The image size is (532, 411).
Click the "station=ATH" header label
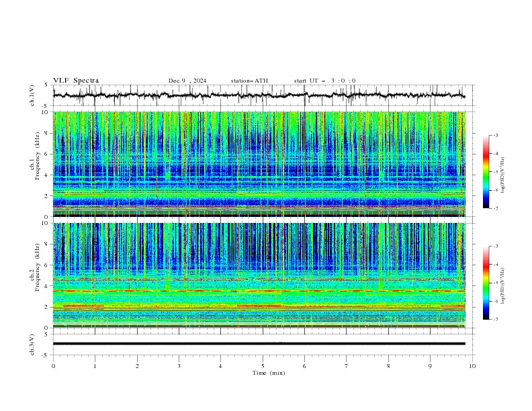pyautogui.click(x=249, y=81)
